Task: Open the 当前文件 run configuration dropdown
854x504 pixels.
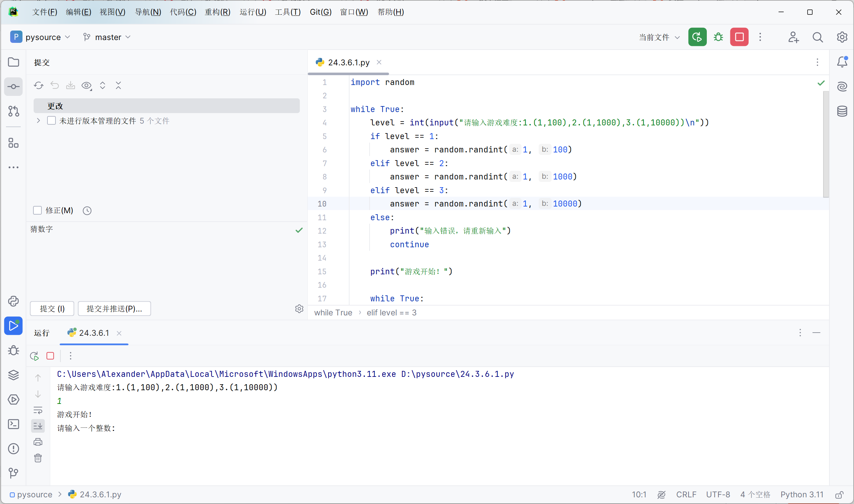Action: (659, 37)
